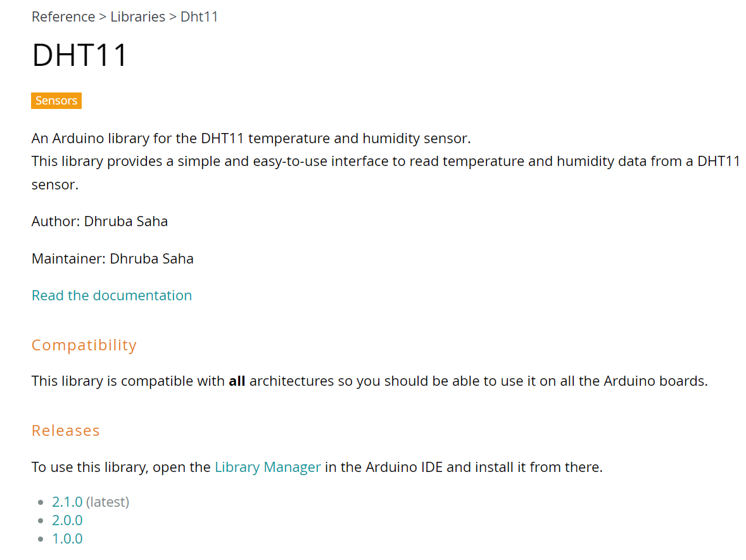Click the arrow separator after Reference
Image resolution: width=746 pixels, height=560 pixels.
pyautogui.click(x=103, y=16)
